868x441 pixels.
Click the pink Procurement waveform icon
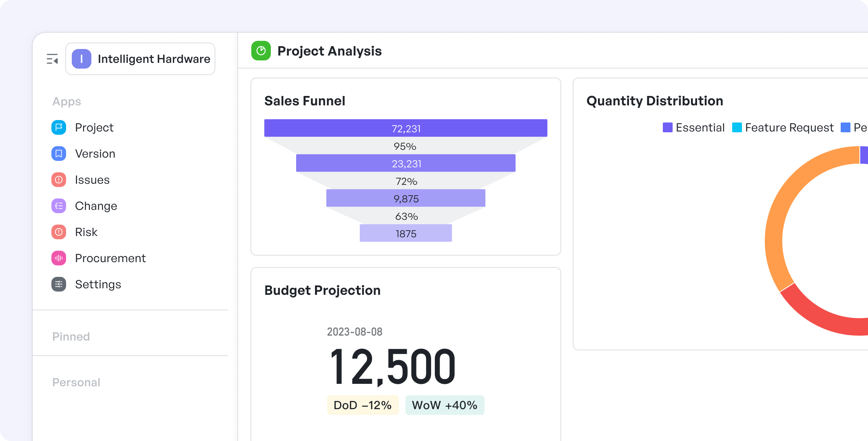[x=59, y=258]
